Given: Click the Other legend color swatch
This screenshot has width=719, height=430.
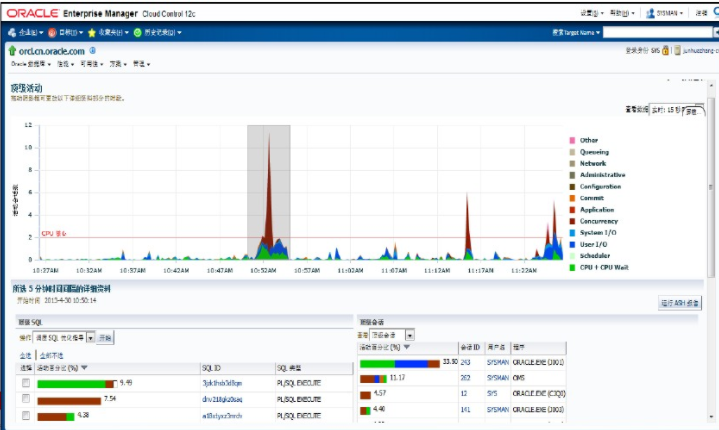Looking at the screenshot, I should (572, 140).
